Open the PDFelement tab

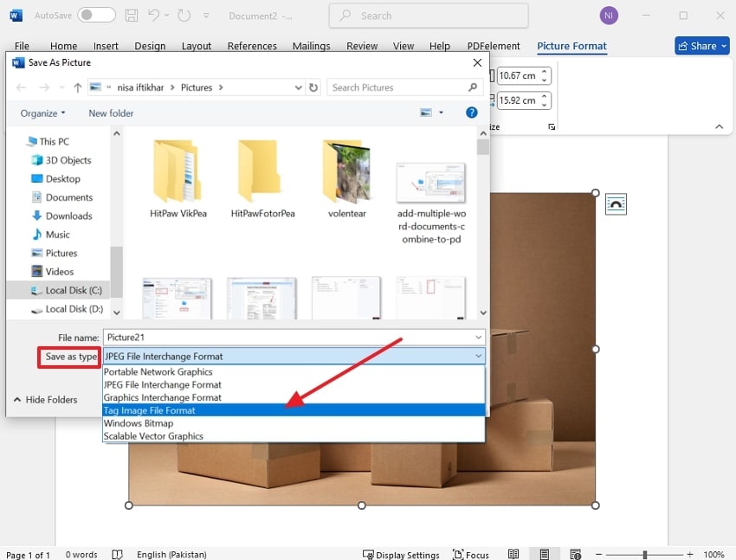(x=494, y=46)
